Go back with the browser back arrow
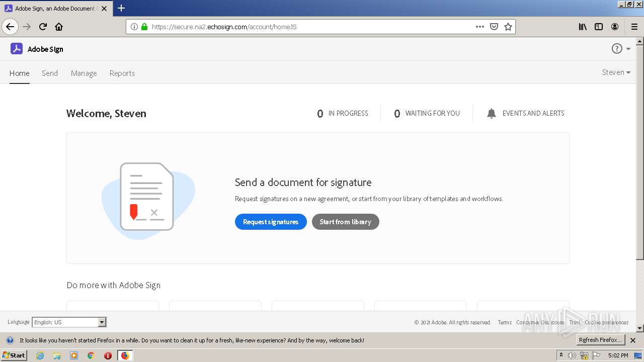Viewport: 644px width, 362px height. click(10, 27)
